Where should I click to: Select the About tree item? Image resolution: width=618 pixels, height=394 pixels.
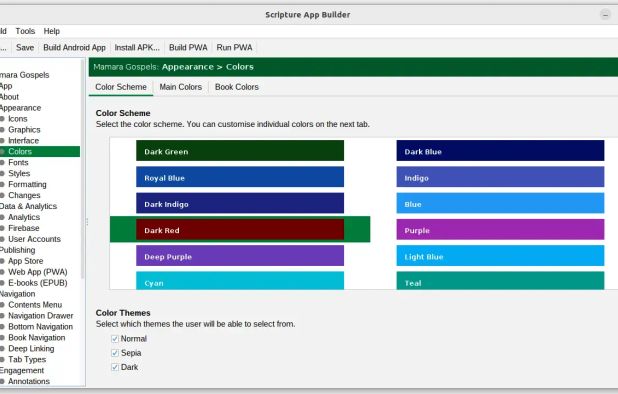9,97
